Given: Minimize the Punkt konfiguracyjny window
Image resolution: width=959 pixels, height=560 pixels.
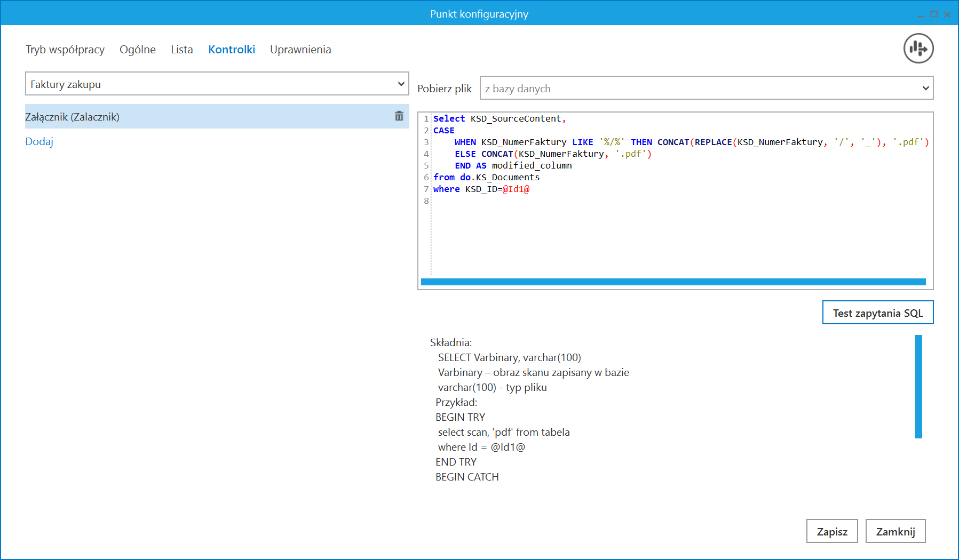Looking at the screenshot, I should pyautogui.click(x=921, y=14).
